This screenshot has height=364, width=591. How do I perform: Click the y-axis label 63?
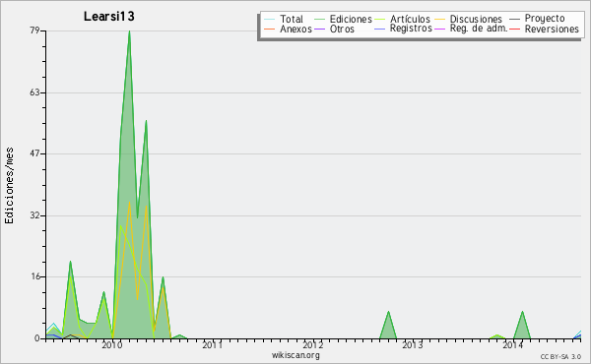(34, 92)
